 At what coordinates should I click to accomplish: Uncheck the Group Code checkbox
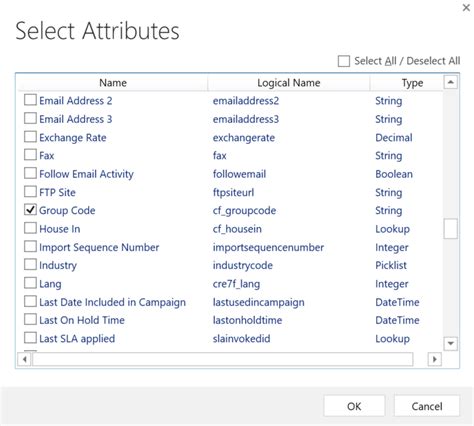[x=30, y=210]
